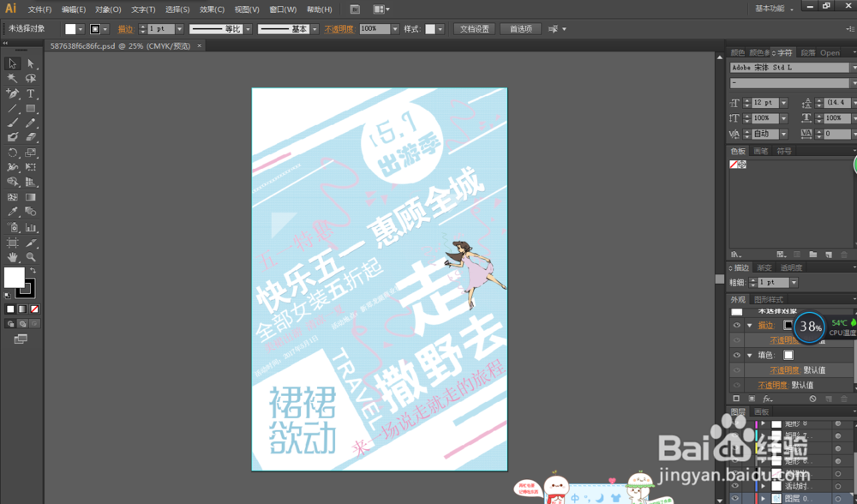Toggle visibility of the 填色 appearance row

click(x=736, y=356)
